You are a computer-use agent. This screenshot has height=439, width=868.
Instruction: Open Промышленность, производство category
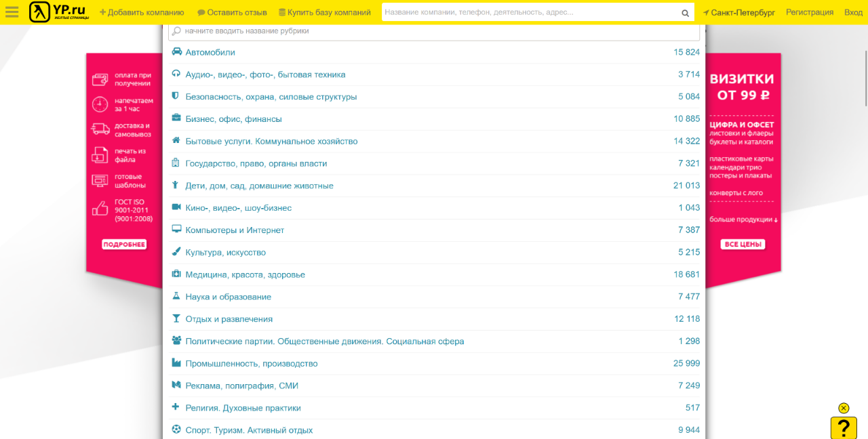click(252, 363)
